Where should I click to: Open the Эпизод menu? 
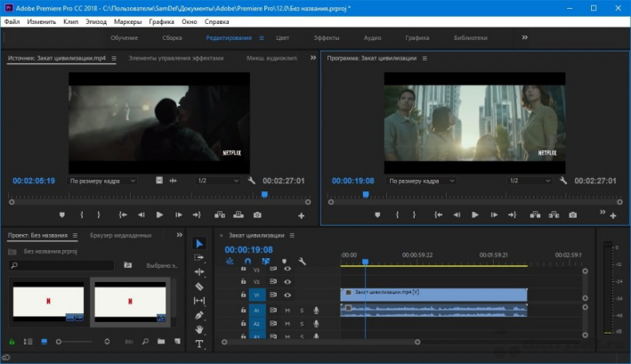[x=94, y=20]
